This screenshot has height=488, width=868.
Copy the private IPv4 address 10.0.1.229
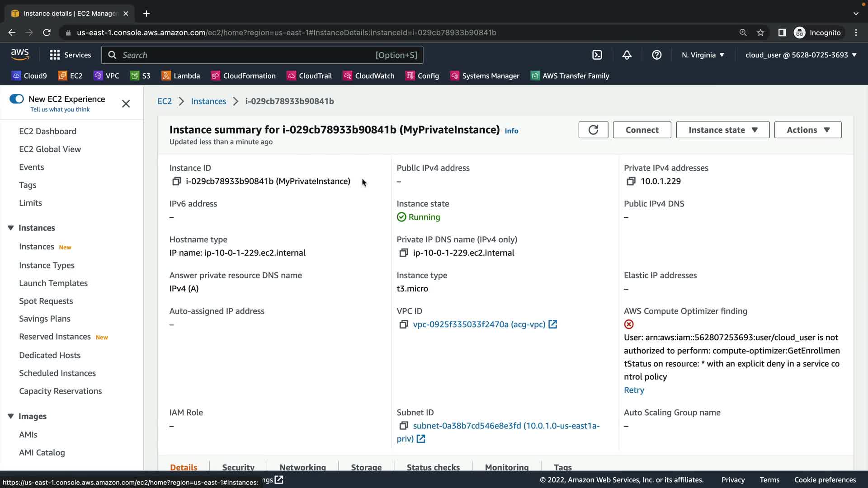point(631,181)
